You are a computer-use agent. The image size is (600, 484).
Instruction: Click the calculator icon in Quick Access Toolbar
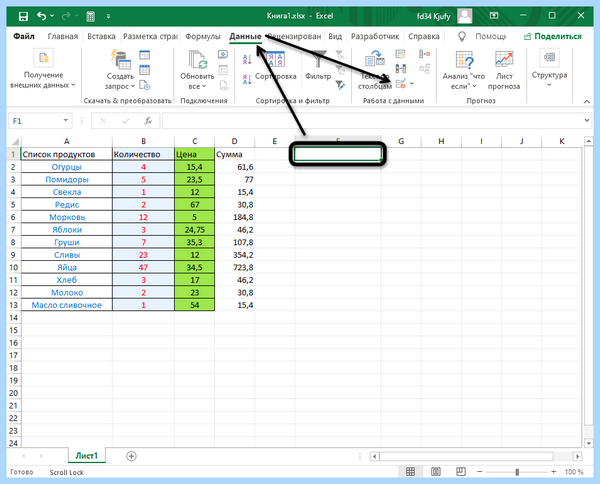coord(90,16)
